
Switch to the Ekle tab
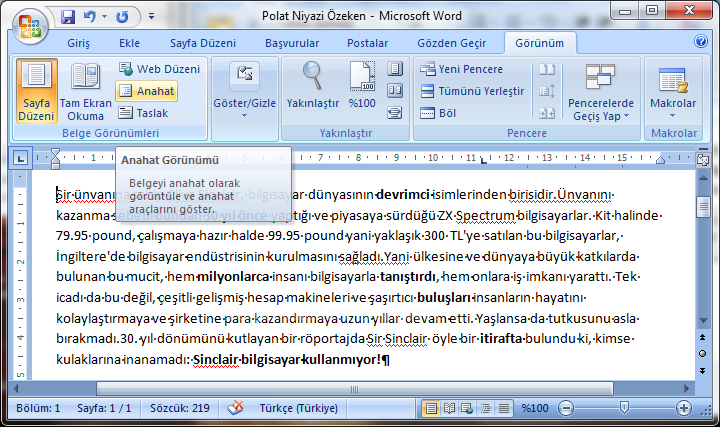[129, 43]
